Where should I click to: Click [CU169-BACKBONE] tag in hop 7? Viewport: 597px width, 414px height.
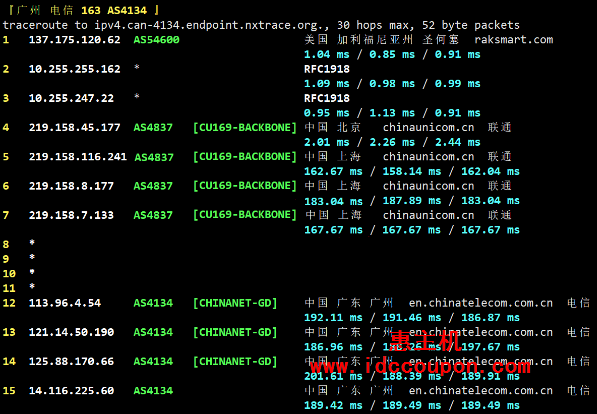click(245, 215)
